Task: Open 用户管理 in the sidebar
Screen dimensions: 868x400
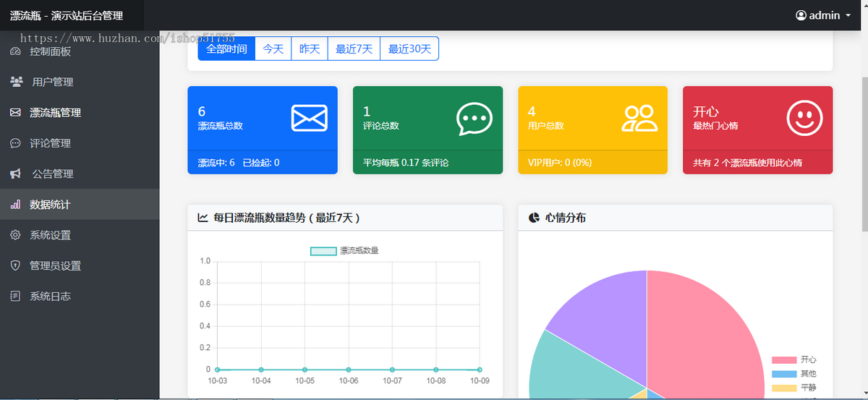Action: tap(80, 82)
